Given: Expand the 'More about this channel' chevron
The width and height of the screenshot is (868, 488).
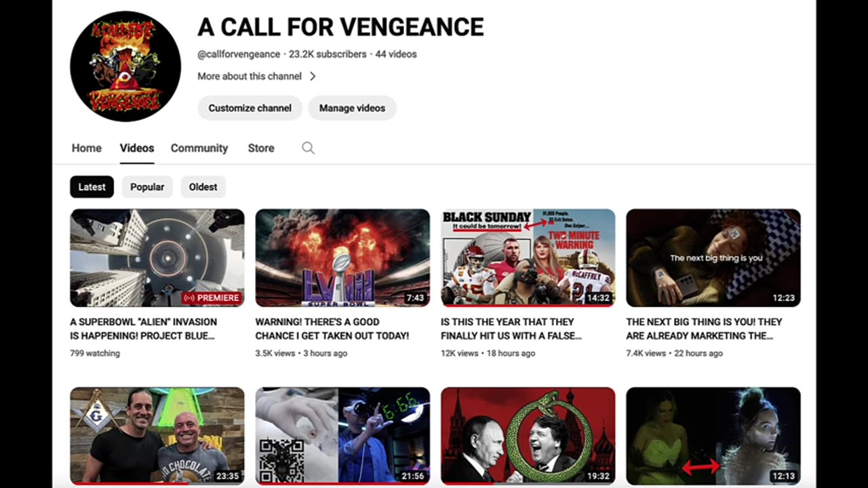Looking at the screenshot, I should pyautogui.click(x=313, y=77).
